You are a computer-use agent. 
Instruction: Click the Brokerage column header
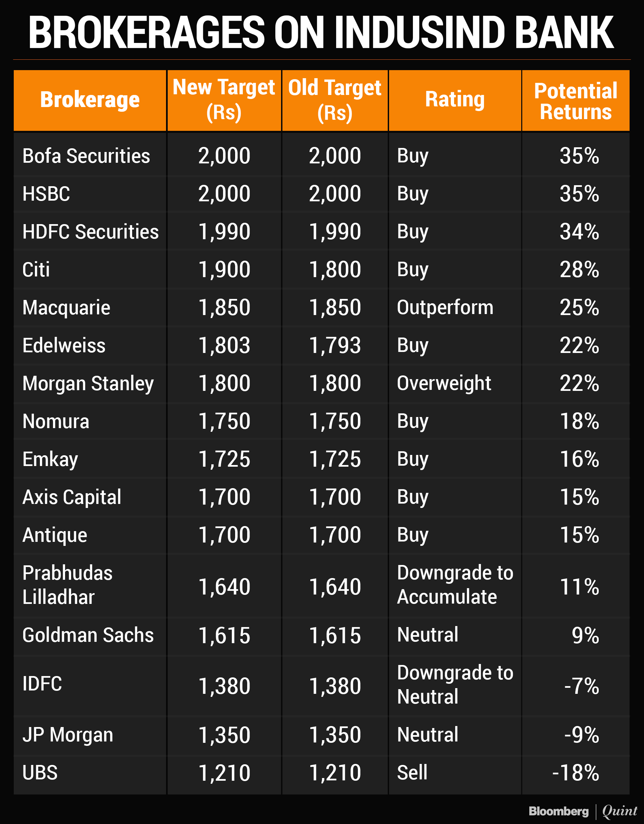90,100
